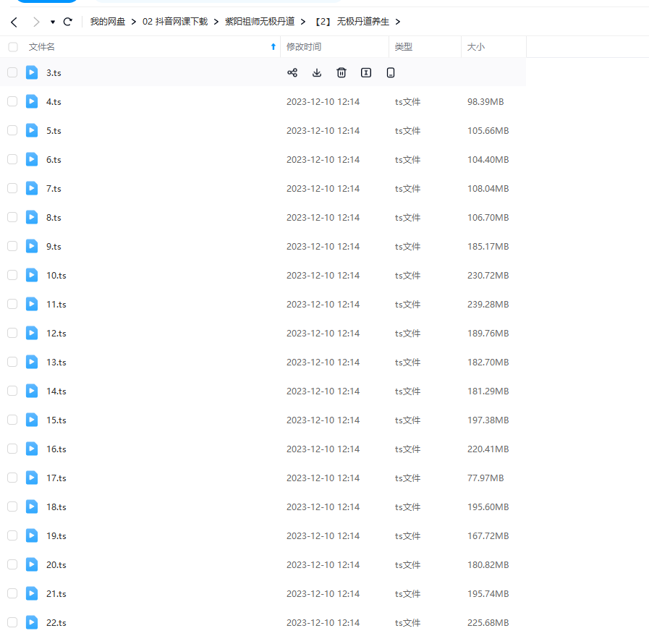This screenshot has width=649, height=644.
Task: Select file name 7.ts
Action: pos(54,189)
